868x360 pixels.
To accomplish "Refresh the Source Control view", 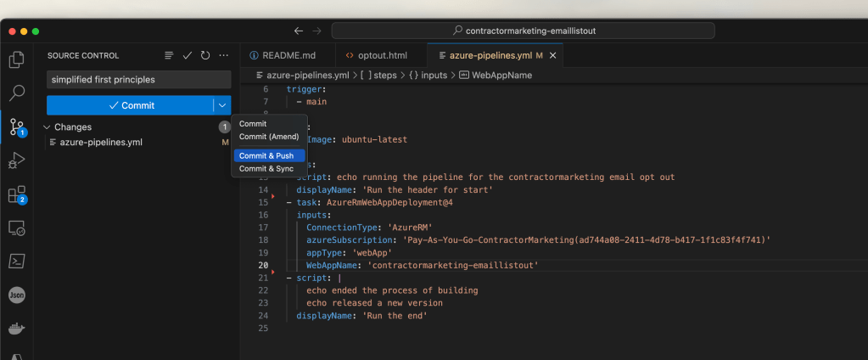I will pyautogui.click(x=205, y=55).
